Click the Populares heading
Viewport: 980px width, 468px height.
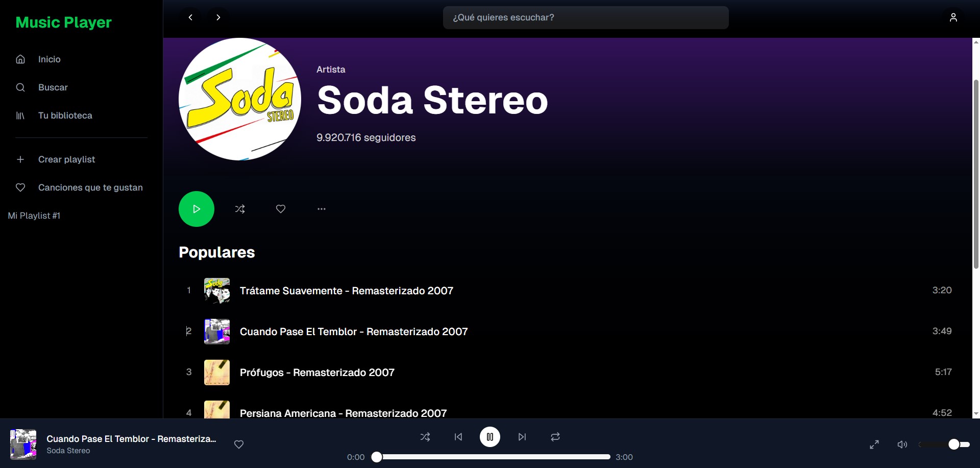(x=216, y=252)
